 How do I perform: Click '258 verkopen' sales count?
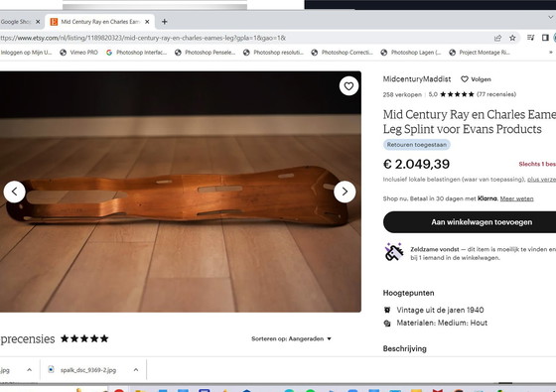pyautogui.click(x=402, y=94)
